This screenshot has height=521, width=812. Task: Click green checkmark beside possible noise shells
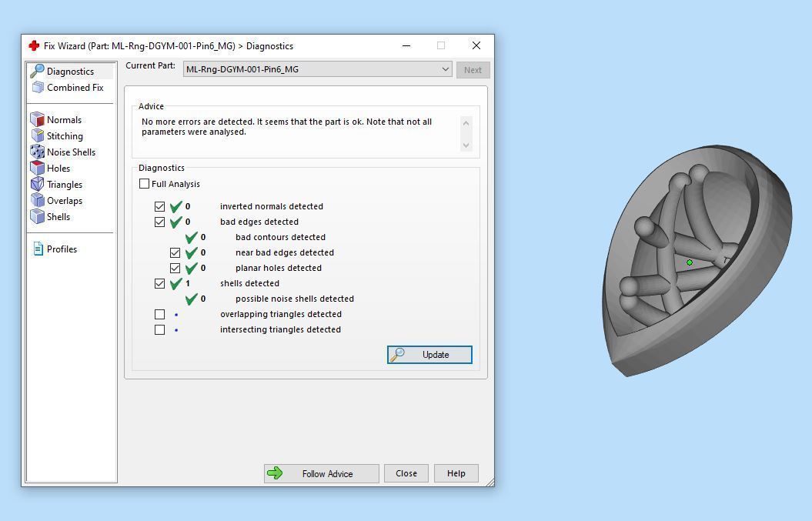192,299
